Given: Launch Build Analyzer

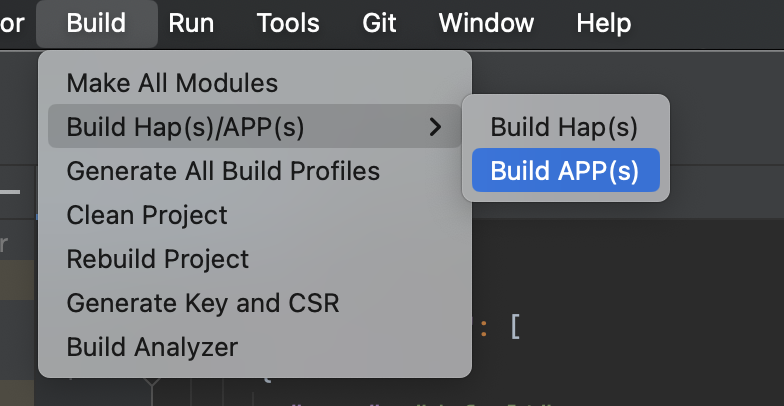Looking at the screenshot, I should tap(152, 347).
